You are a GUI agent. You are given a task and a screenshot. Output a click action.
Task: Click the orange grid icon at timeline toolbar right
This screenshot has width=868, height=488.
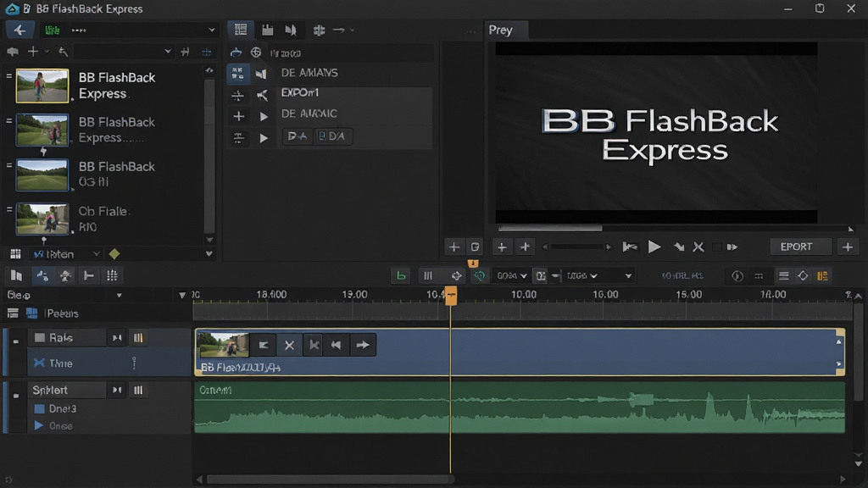[822, 275]
